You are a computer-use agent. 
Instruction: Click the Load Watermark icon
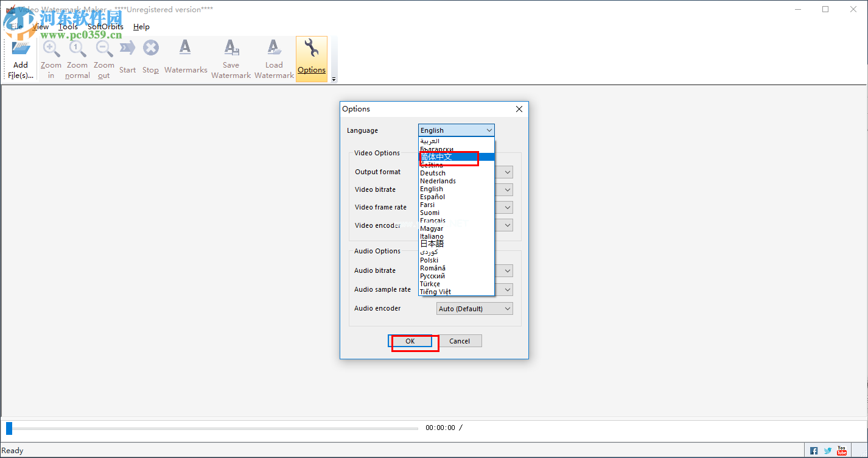[x=274, y=48]
